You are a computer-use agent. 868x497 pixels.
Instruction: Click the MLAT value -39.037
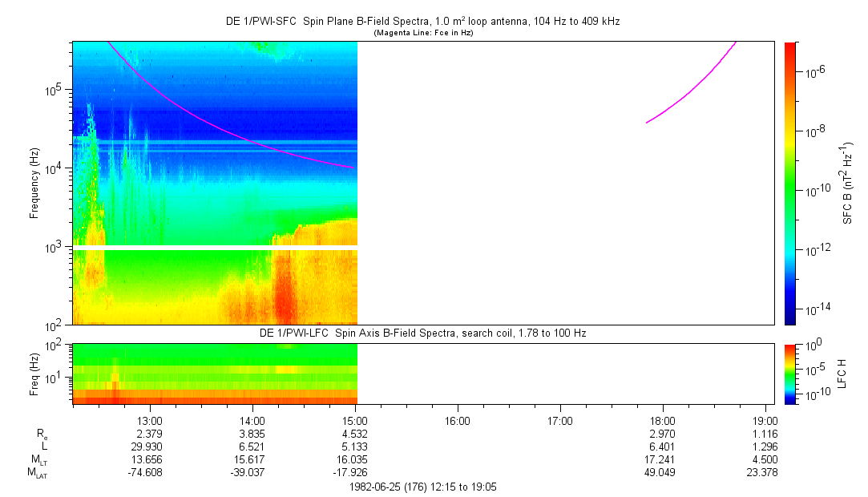pos(247,473)
